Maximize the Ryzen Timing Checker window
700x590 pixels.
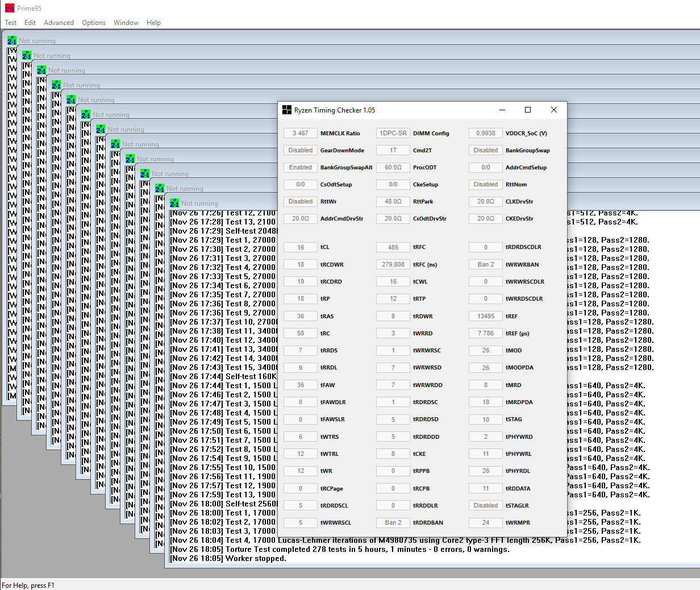[x=528, y=110]
